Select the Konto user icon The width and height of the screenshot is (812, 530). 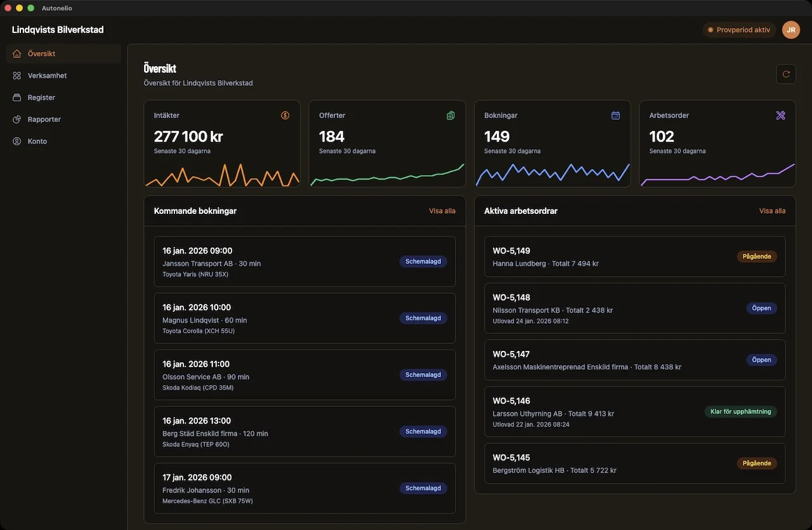[x=16, y=141]
